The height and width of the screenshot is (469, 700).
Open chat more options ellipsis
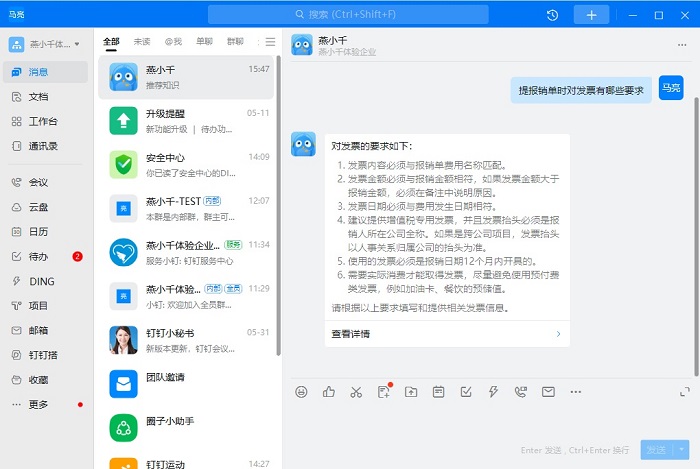682,45
